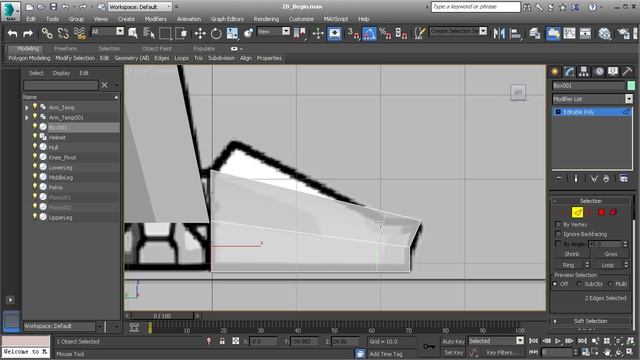Click the Ring selection button
The width and height of the screenshot is (640, 360).
pyautogui.click(x=568, y=265)
